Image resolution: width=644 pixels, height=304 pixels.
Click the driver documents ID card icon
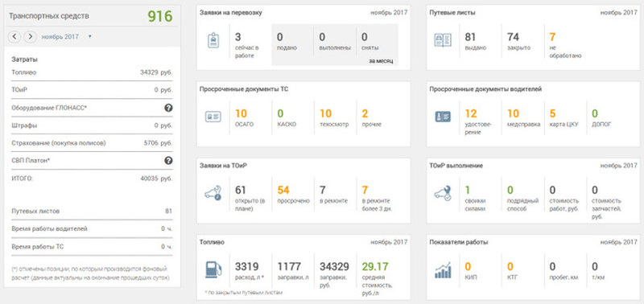(x=443, y=117)
